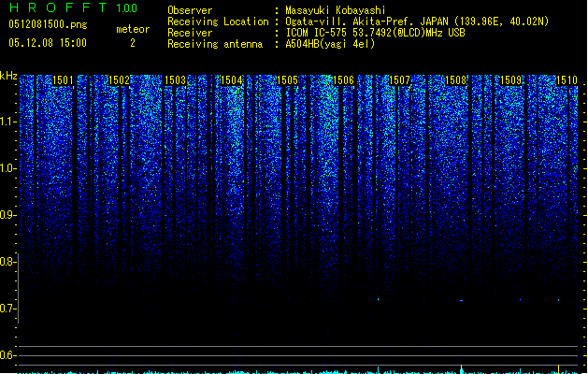Click the yellow spike below the 1510 marker
Viewport: 588px width, 374px height.
(x=559, y=368)
